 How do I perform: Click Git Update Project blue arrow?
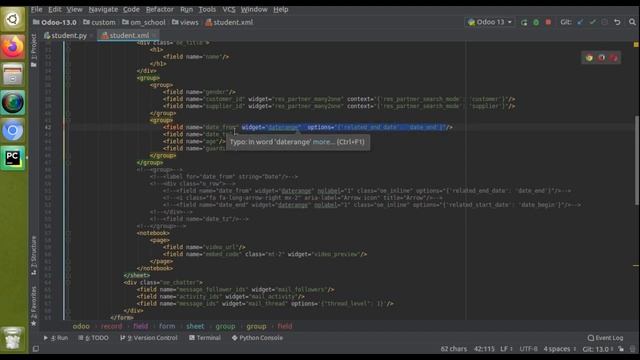pyautogui.click(x=580, y=22)
